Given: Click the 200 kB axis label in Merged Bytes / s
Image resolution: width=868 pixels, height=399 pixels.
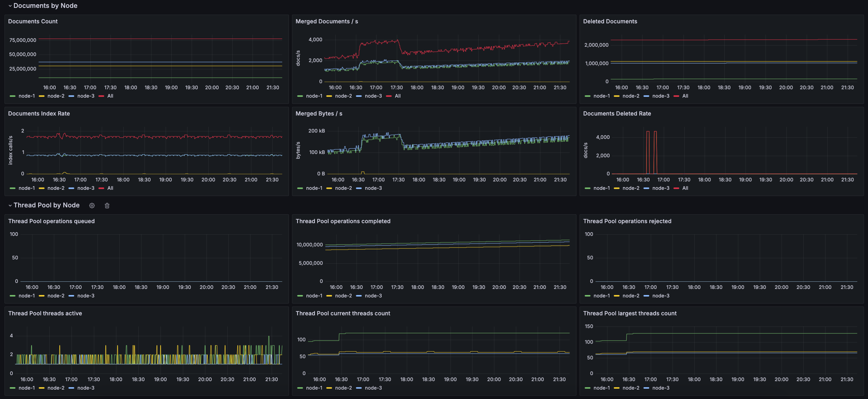Looking at the screenshot, I should click(x=316, y=131).
